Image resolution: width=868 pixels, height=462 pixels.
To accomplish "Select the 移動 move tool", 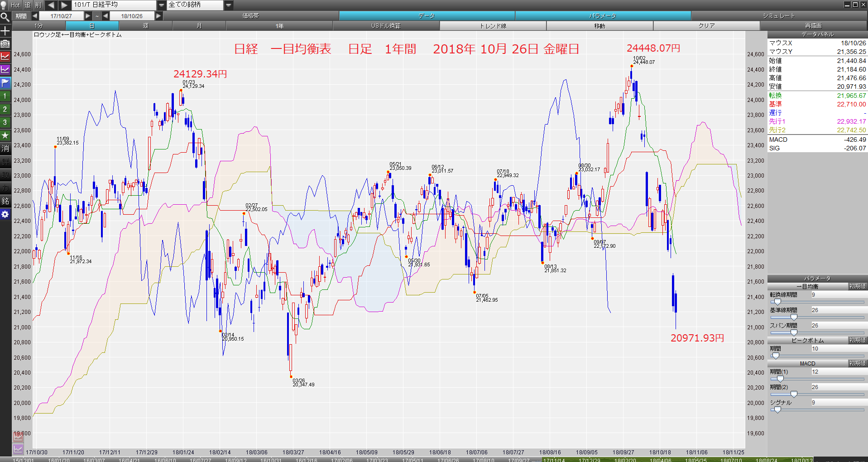I will click(600, 26).
